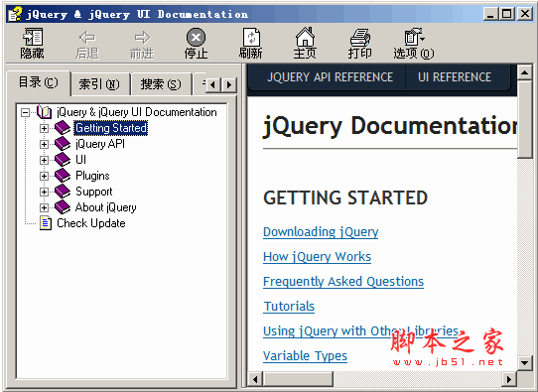Image resolution: width=538 pixels, height=392 pixels.
Task: Click the horizontal scrollbar right arrow
Action: pos(509,379)
